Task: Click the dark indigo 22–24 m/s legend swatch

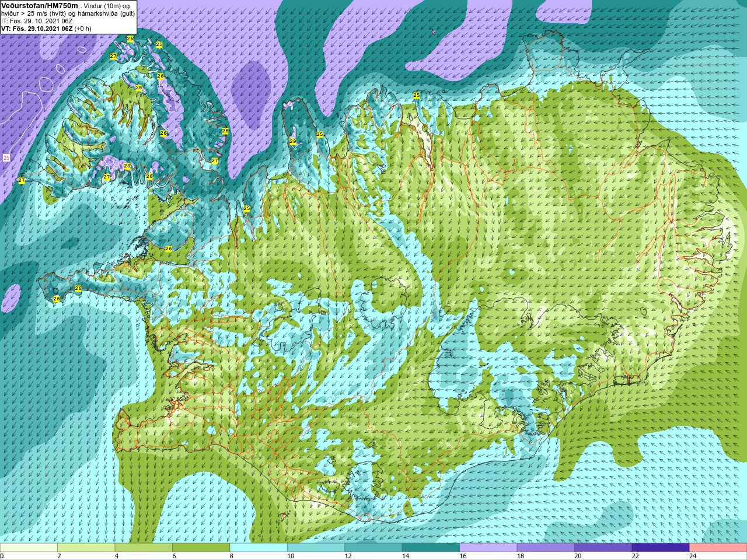Action: coord(661,548)
